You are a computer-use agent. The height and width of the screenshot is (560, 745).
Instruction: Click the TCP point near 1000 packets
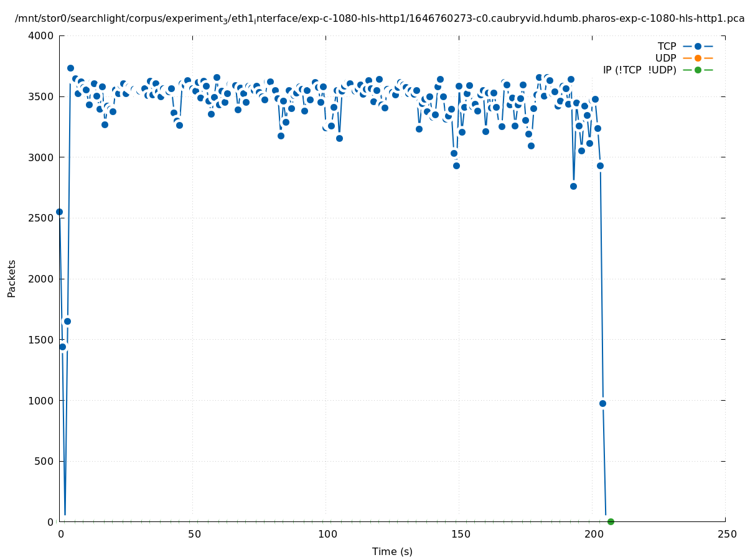click(602, 403)
